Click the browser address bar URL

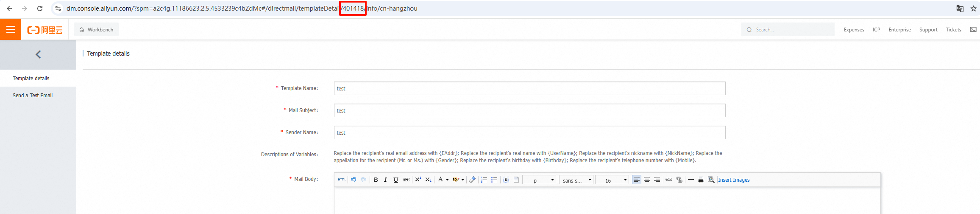(x=242, y=8)
